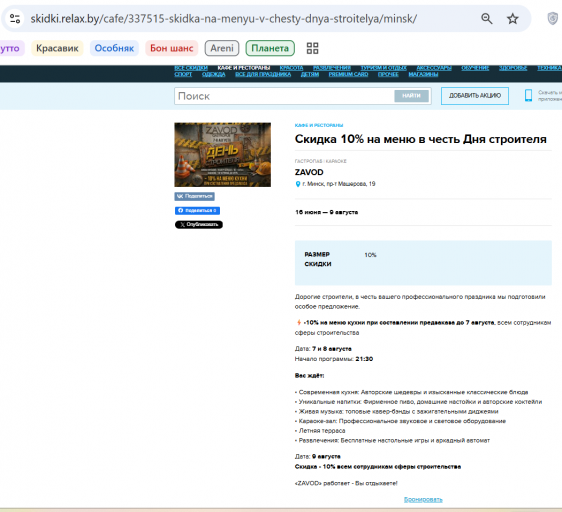562x512 pixels.
Task: Open the Обучение category
Action: point(475,68)
